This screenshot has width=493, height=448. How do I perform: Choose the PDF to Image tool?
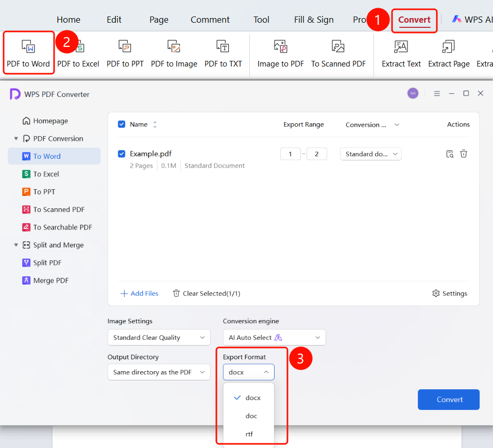(174, 53)
